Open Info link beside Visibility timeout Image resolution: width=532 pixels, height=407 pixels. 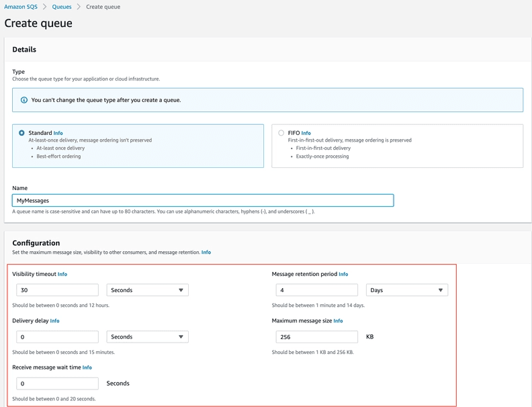click(62, 274)
